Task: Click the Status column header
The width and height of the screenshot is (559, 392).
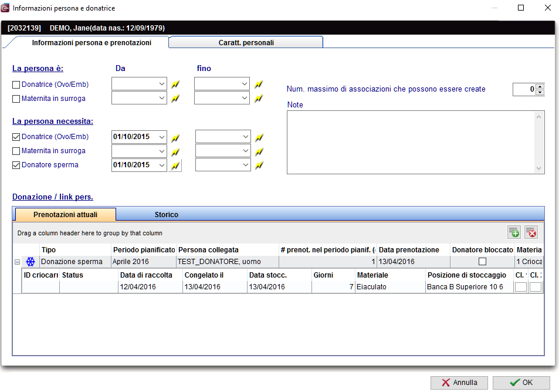Action: 89,275
